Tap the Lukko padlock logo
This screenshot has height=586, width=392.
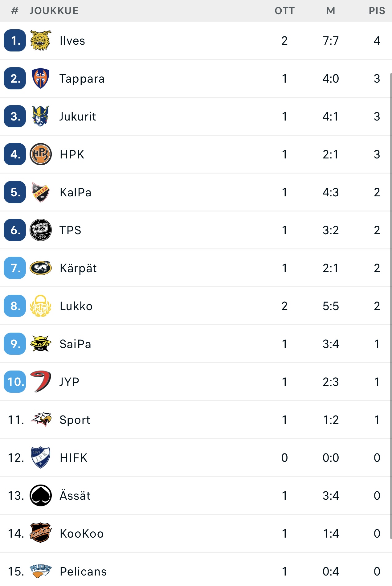(x=40, y=306)
